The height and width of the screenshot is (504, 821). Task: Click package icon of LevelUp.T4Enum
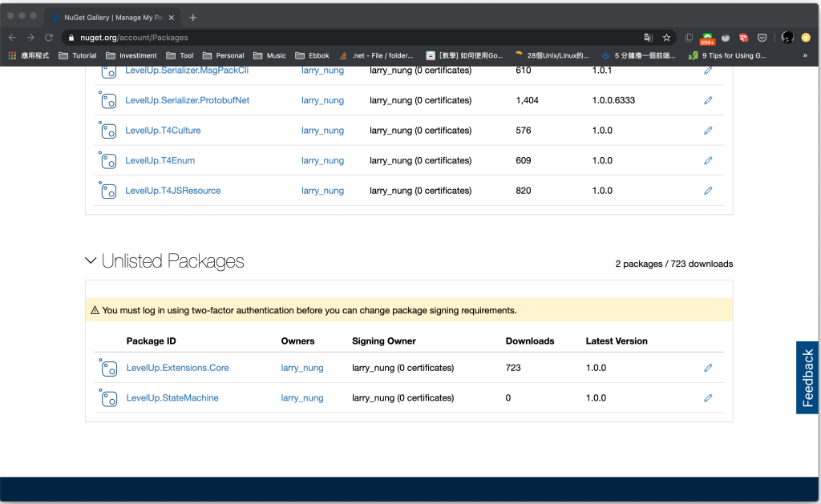pyautogui.click(x=108, y=160)
